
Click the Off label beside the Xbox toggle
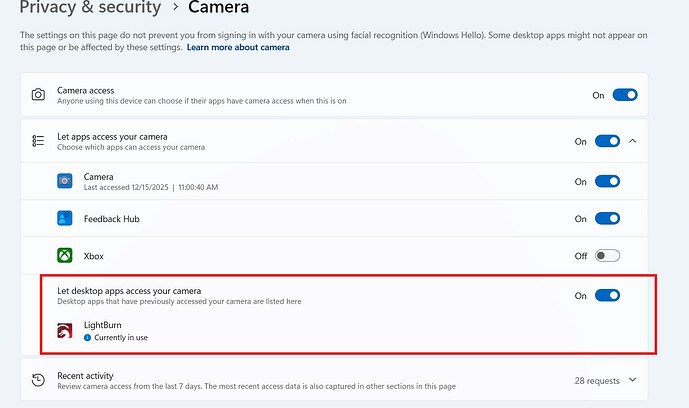581,256
